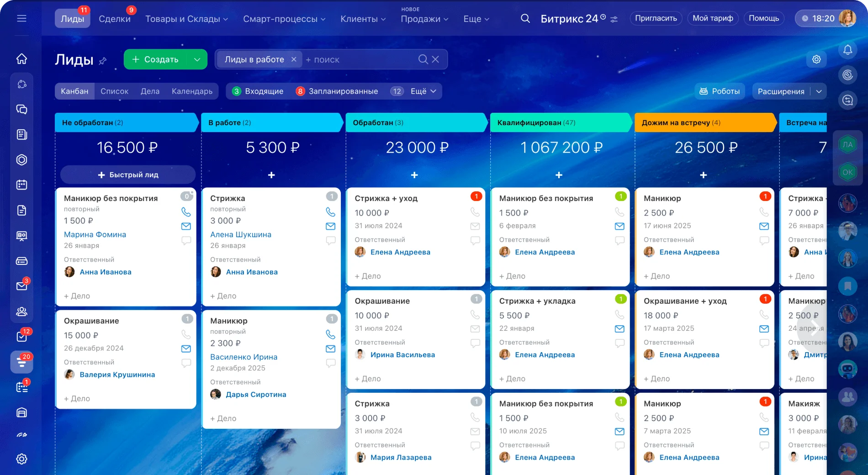Select the Tasks icon with badge 12
This screenshot has width=868, height=475.
(21, 337)
